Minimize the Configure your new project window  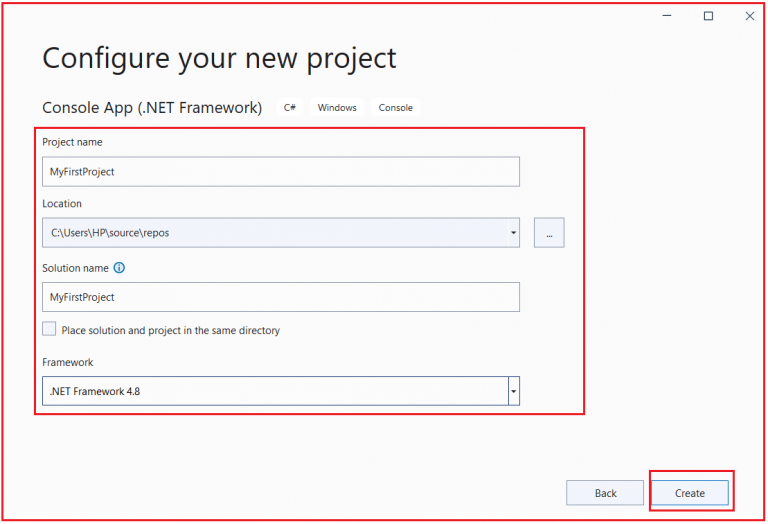(x=667, y=16)
